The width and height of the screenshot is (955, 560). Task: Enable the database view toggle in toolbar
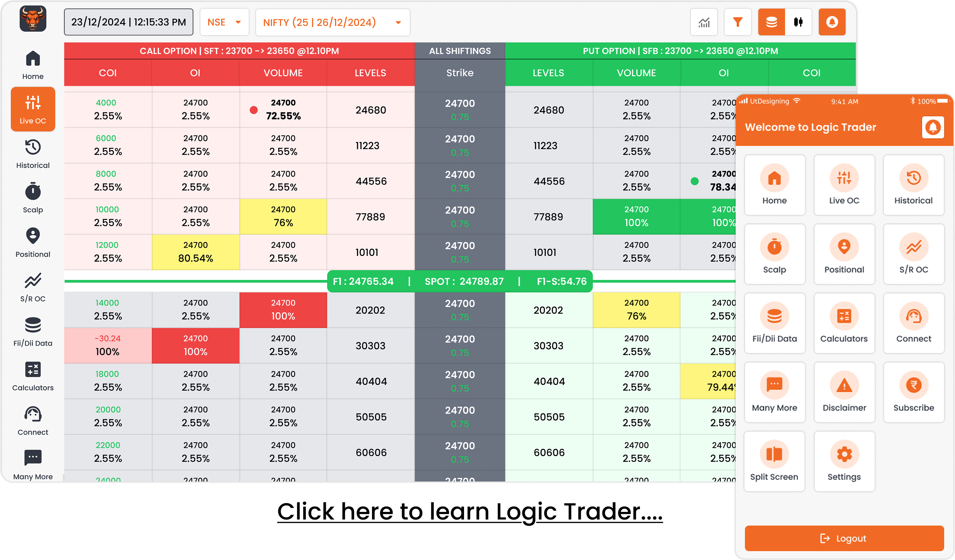(772, 22)
